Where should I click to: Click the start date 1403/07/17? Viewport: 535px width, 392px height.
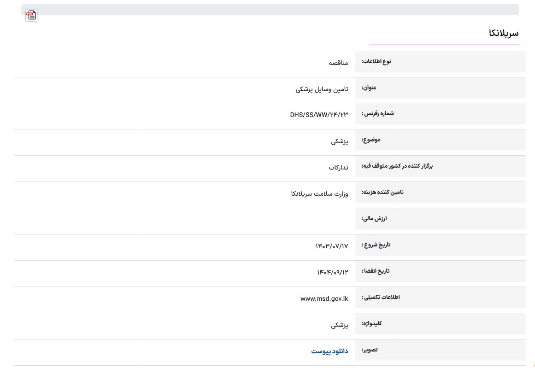tap(331, 246)
